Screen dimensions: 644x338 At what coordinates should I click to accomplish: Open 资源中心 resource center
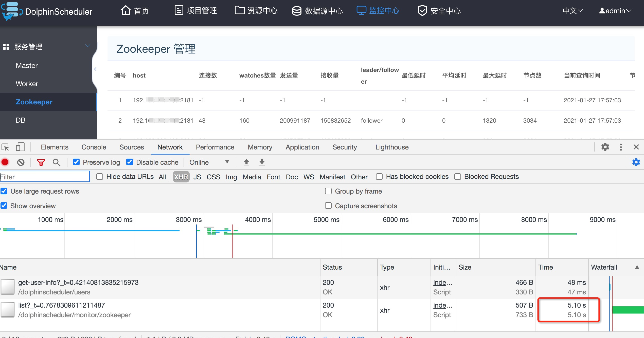tap(256, 11)
